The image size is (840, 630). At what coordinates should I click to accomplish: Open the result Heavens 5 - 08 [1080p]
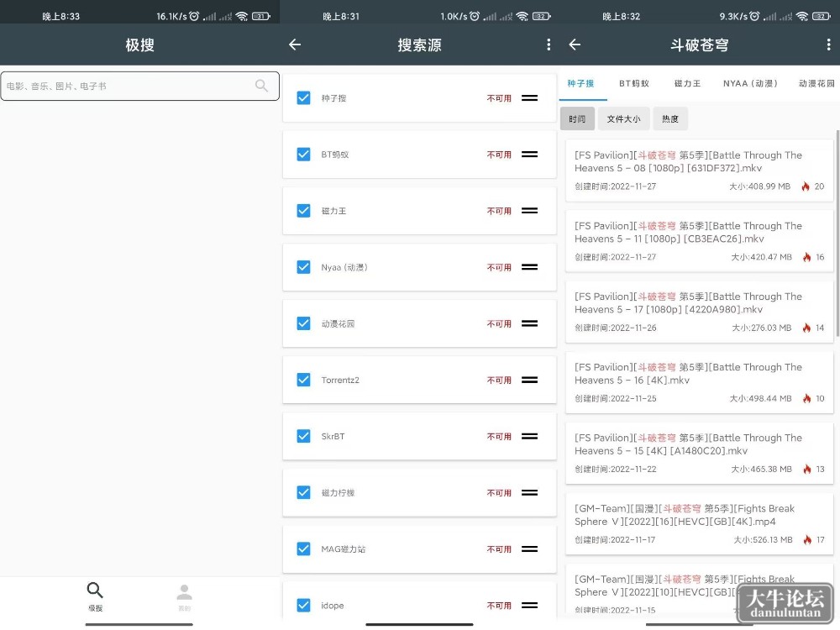(x=699, y=171)
